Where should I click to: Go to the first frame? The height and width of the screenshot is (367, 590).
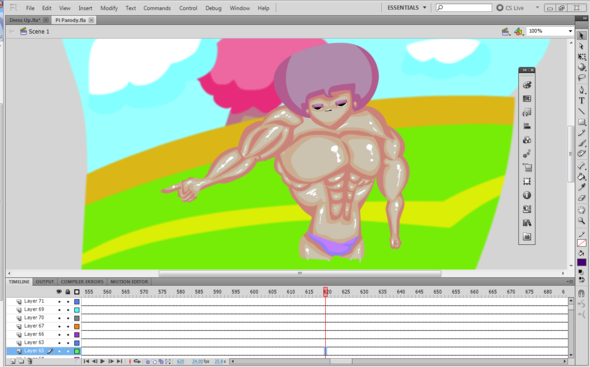click(86, 361)
